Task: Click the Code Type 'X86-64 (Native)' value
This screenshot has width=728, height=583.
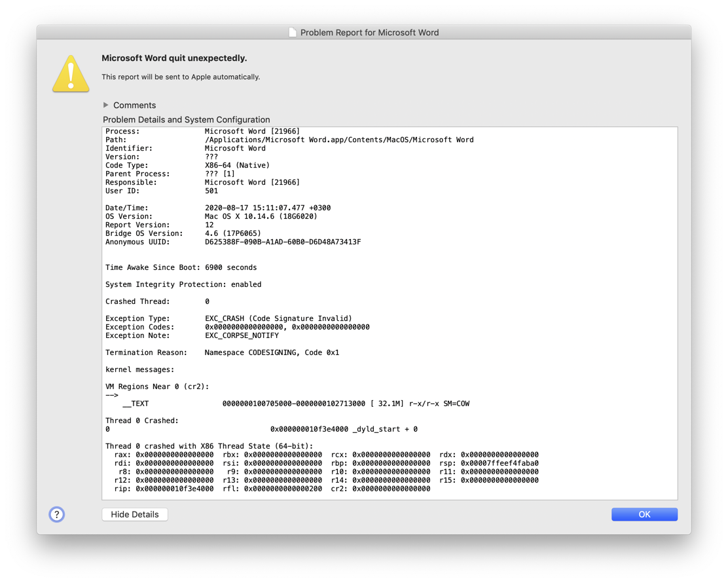Action: (237, 165)
